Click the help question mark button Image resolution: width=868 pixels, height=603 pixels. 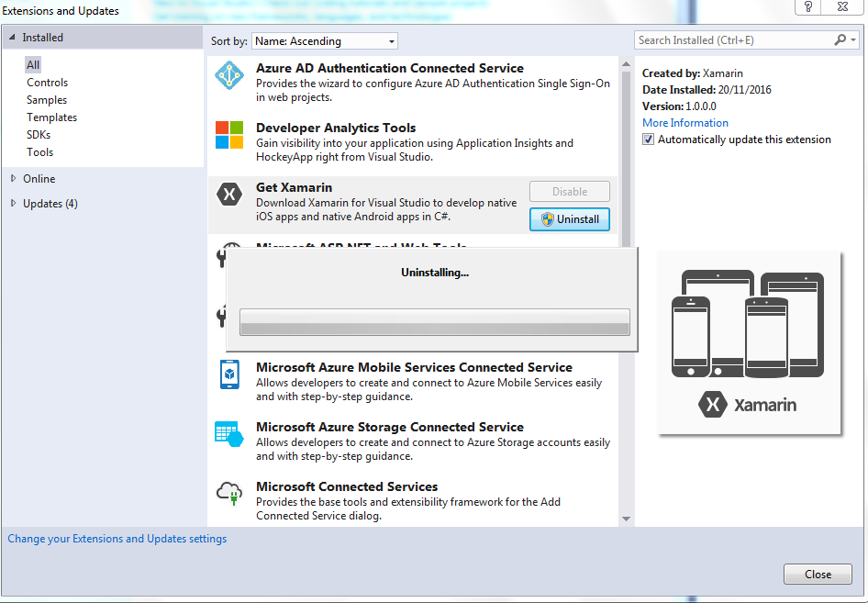pos(808,6)
